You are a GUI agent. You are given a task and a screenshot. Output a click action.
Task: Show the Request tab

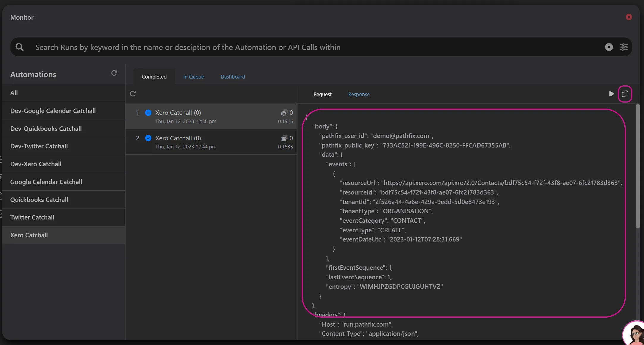322,94
